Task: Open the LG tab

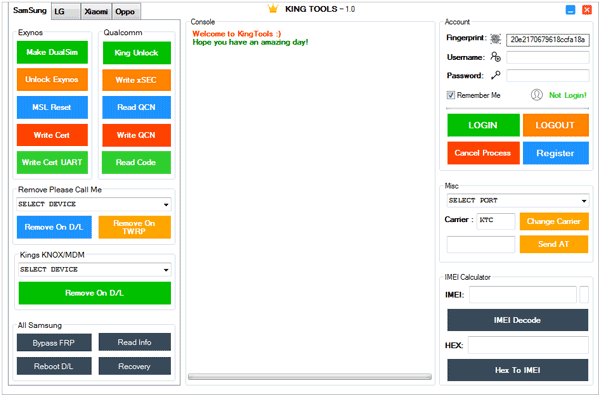Action: 66,11
